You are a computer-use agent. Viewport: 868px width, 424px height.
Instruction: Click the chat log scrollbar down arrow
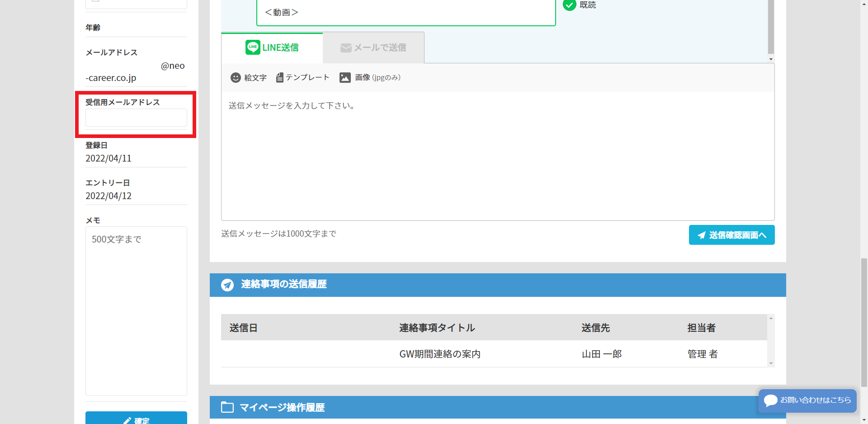[x=771, y=59]
